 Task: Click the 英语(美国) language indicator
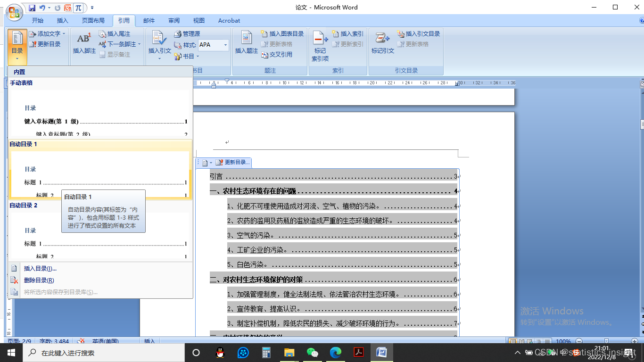click(x=106, y=341)
